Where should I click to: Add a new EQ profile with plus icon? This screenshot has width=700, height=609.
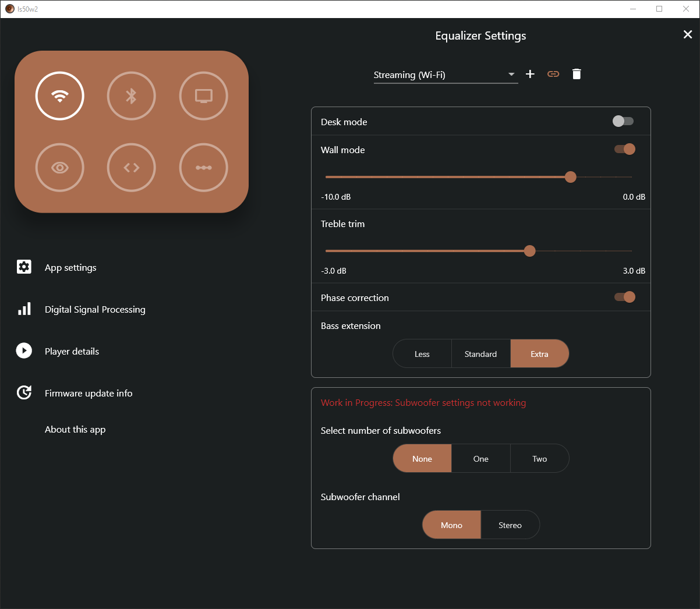pos(530,74)
